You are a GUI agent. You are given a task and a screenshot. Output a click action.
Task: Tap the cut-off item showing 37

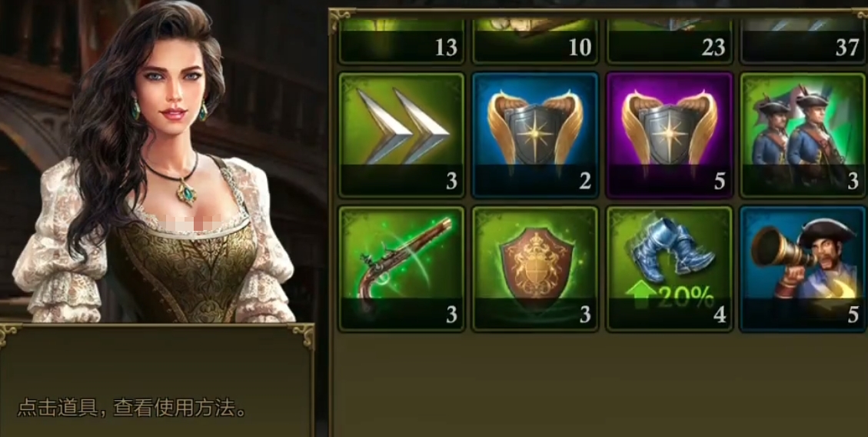point(803,41)
